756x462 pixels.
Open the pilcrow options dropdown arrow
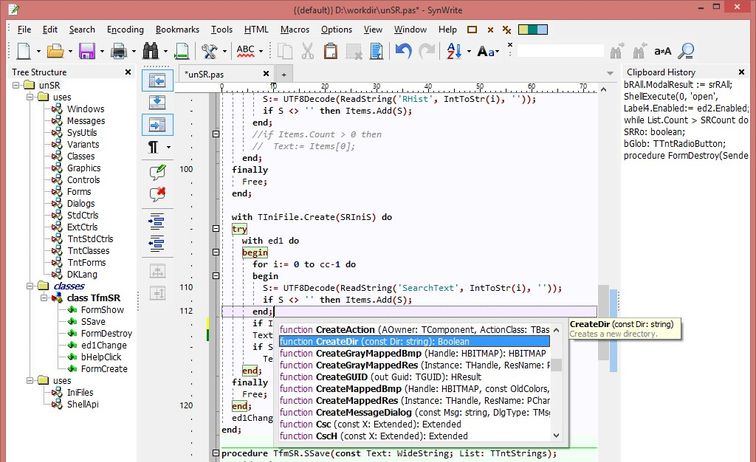(x=168, y=147)
